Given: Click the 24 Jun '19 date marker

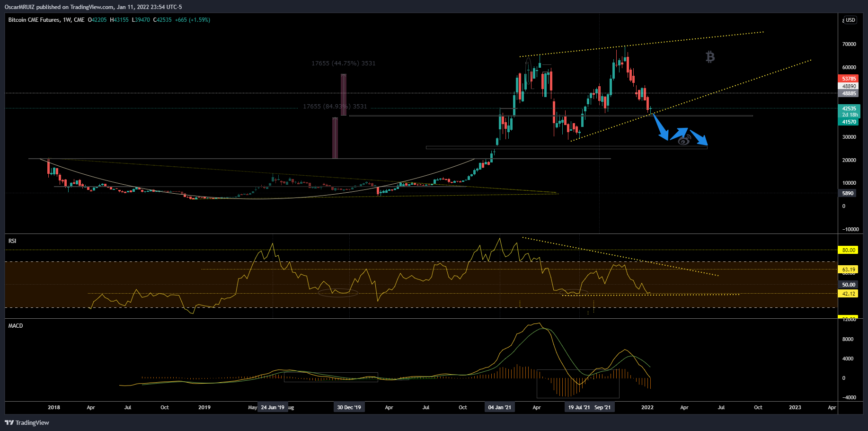Looking at the screenshot, I should click(273, 407).
